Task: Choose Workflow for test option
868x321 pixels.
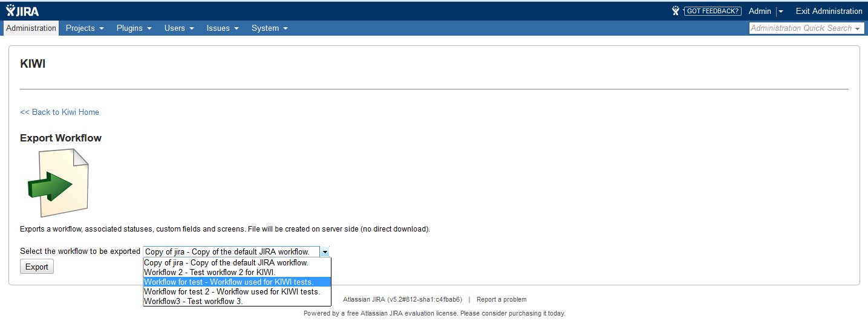Action: point(237,282)
